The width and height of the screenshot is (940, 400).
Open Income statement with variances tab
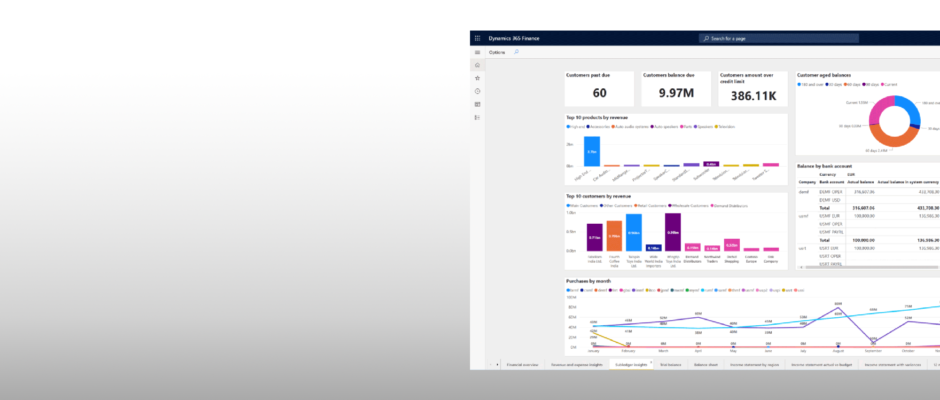point(892,365)
